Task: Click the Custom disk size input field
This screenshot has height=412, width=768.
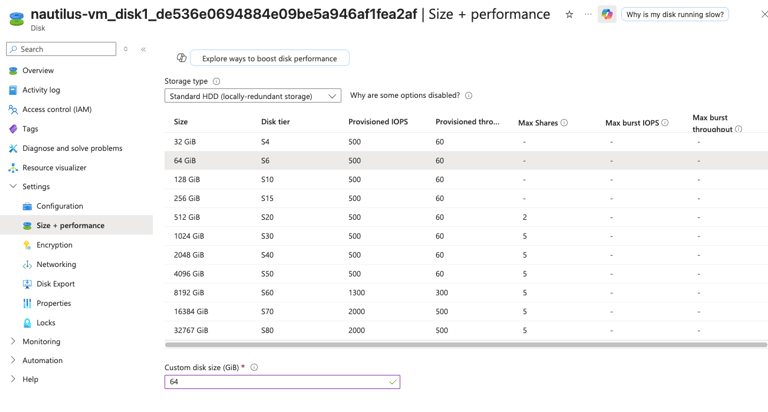Action: coord(275,382)
